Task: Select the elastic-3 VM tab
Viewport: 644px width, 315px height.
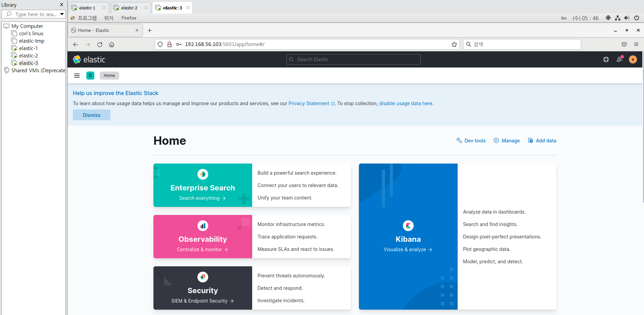Action: pyautogui.click(x=172, y=8)
